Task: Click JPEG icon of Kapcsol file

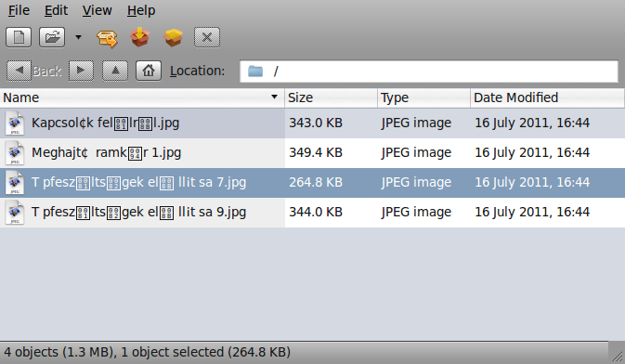Action: tap(15, 123)
